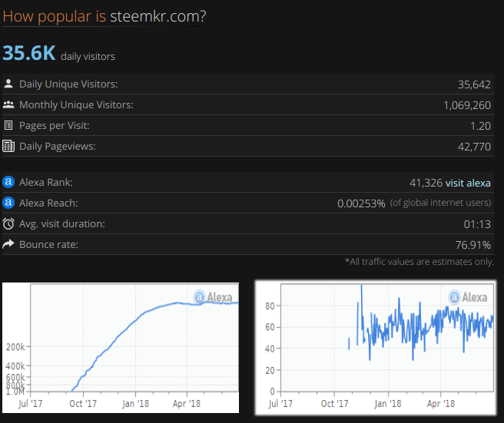Click the Bounce rate arrow icon
Viewport: 504px width, 423px height.
click(x=8, y=244)
